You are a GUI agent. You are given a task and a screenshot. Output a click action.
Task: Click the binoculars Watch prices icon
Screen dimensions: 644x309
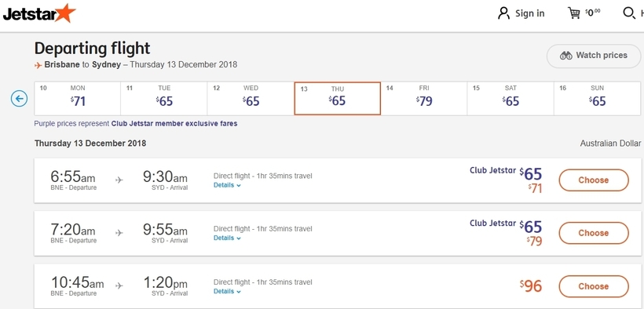click(566, 56)
